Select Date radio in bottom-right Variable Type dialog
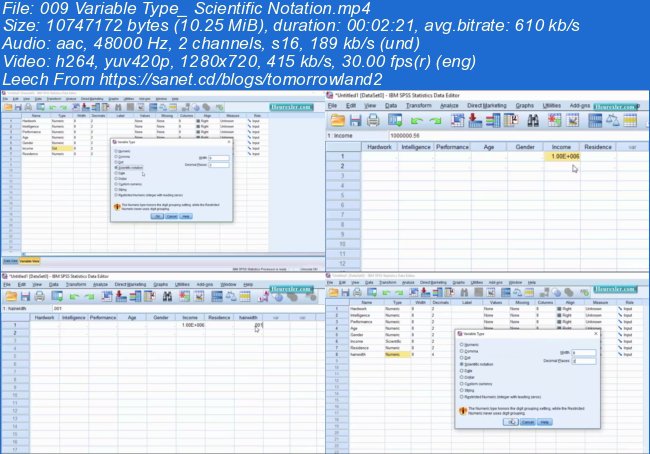Image resolution: width=650 pixels, height=454 pixels. (x=461, y=371)
